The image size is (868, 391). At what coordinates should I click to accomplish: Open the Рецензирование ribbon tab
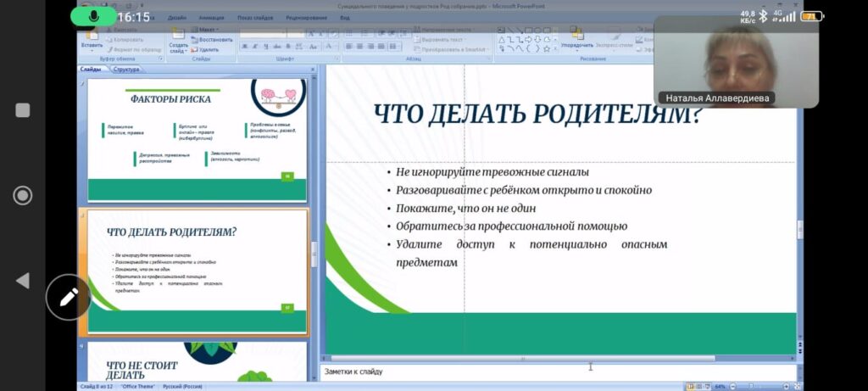306,17
